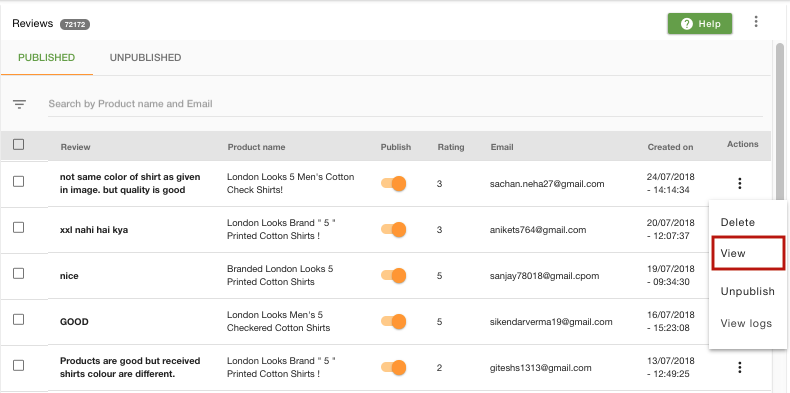Click date 13/07/2018 - 12:49:25
Screen dimensions: 790x393
tap(671, 367)
